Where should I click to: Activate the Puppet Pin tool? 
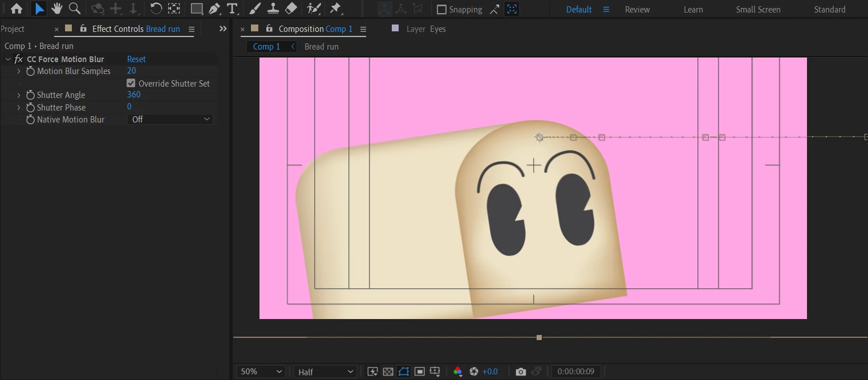coord(336,9)
